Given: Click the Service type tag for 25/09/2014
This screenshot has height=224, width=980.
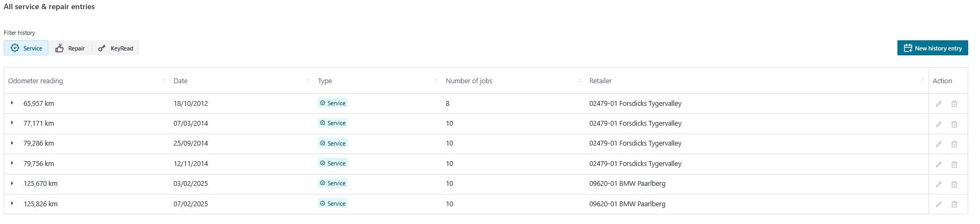Looking at the screenshot, I should 333,143.
